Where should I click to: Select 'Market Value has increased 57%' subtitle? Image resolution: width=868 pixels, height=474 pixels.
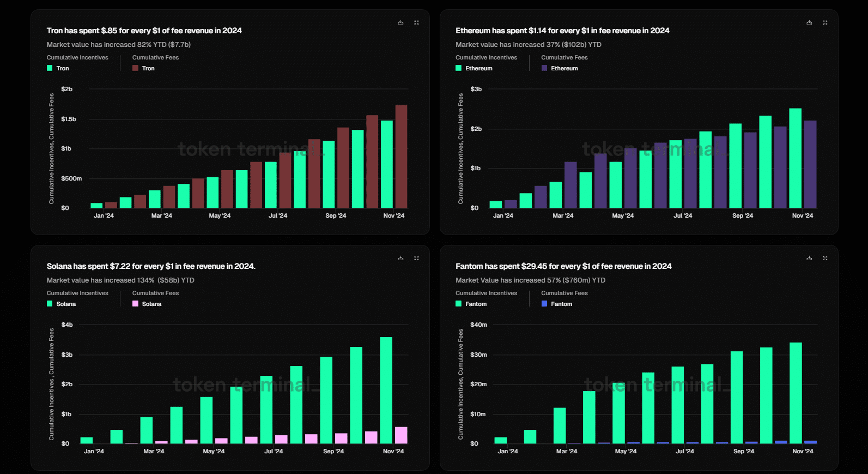[x=530, y=280]
